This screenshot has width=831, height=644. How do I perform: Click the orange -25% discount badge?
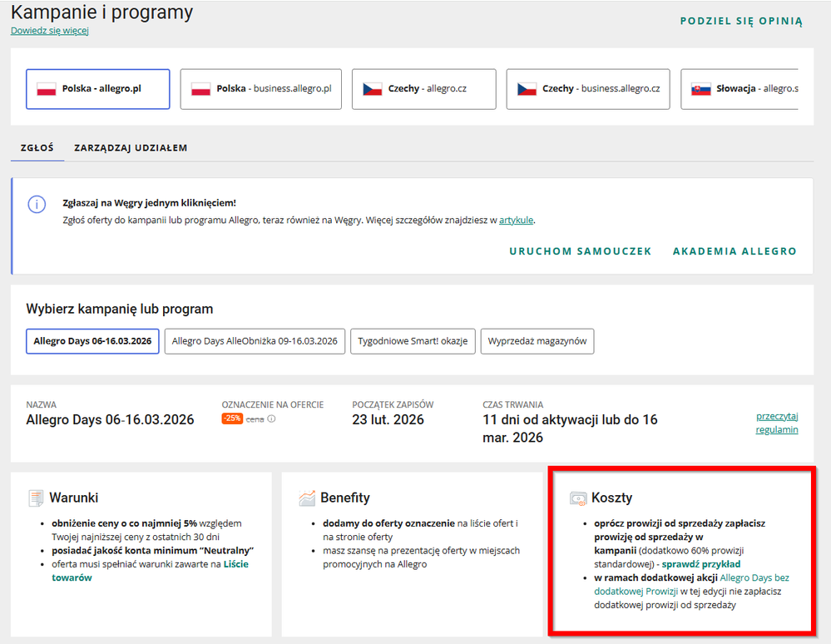point(232,419)
